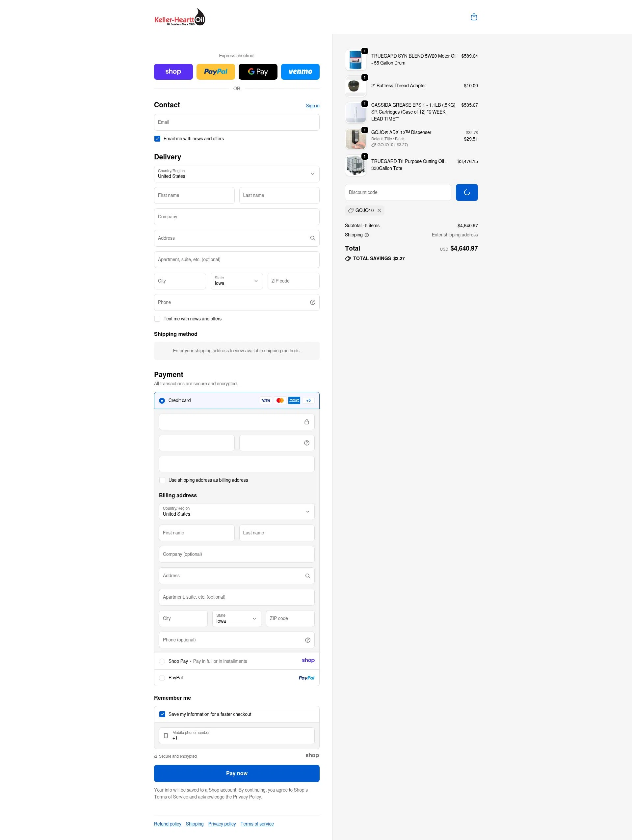This screenshot has width=632, height=840.
Task: Check Use shipping address as billing address
Action: 162,480
